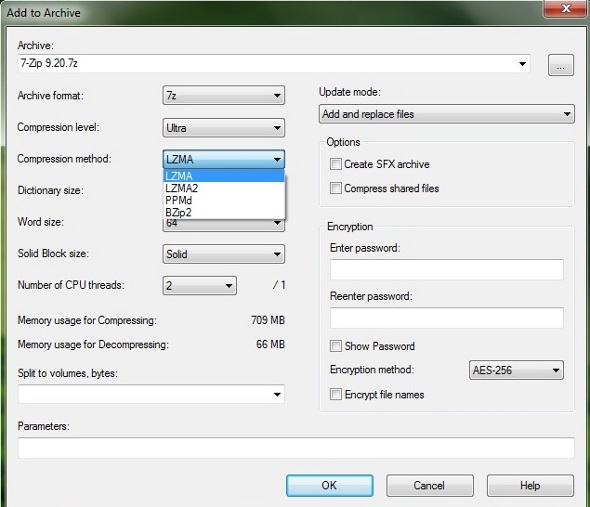Click the Cancel button
Screen dimensions: 590x507
(x=430, y=486)
